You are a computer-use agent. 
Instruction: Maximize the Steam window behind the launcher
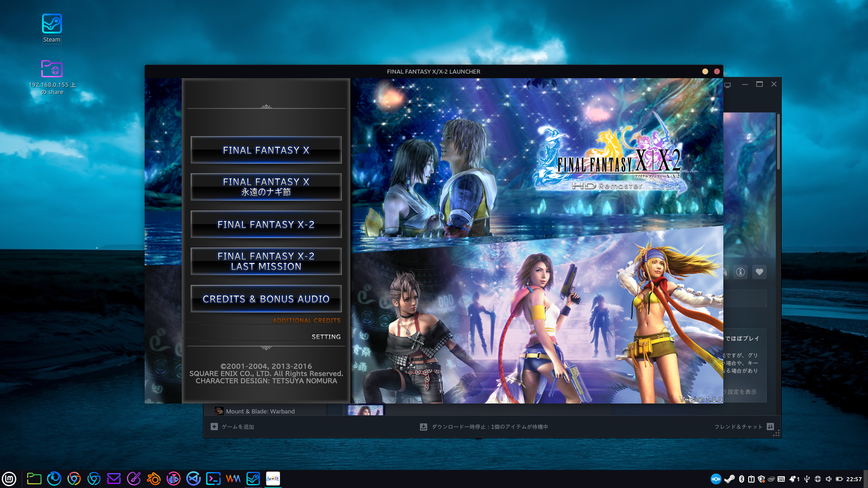[x=759, y=84]
